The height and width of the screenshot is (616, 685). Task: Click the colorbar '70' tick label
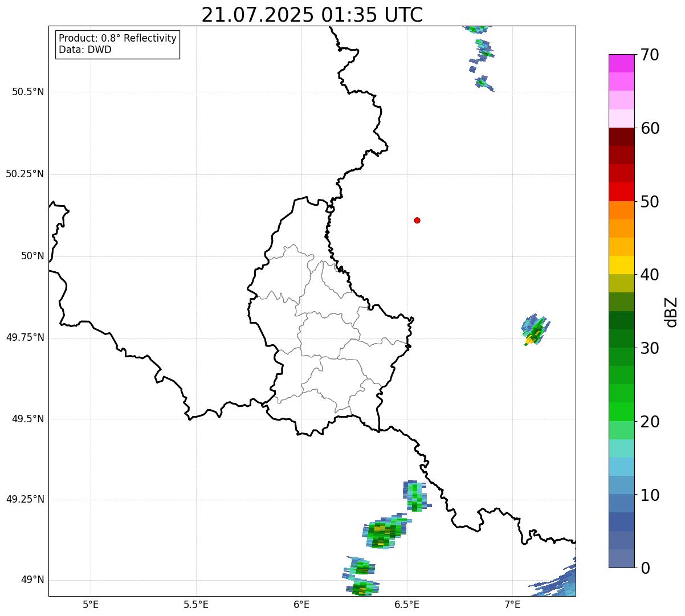click(x=650, y=55)
